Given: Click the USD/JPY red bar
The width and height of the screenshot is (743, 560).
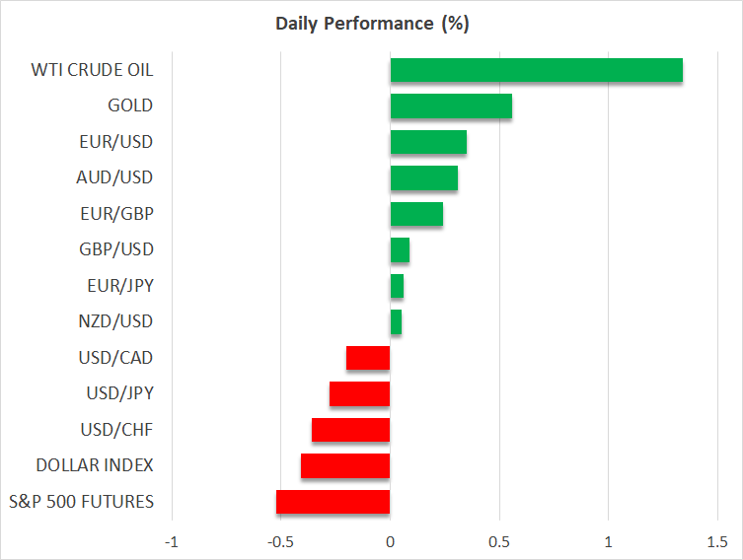Looking at the screenshot, I should 359,393.
